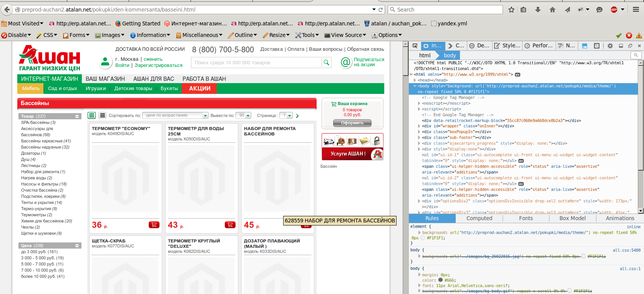Viewport: 644px width, 294px height.
Task: Click the green site search magnifier button
Action: (326, 62)
